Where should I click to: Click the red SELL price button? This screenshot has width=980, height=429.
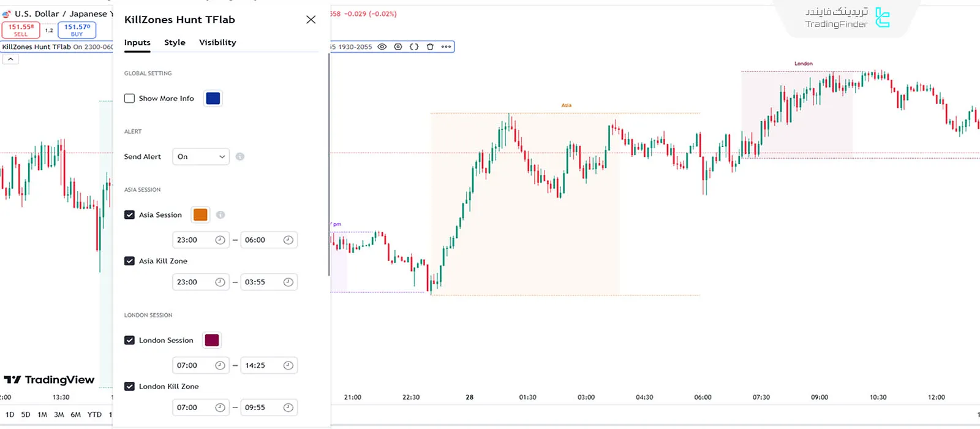(x=21, y=30)
